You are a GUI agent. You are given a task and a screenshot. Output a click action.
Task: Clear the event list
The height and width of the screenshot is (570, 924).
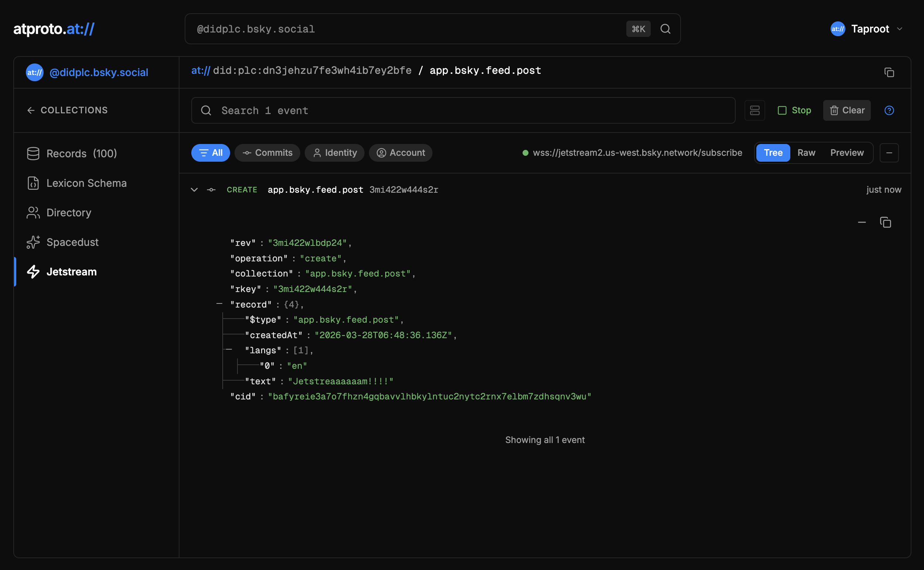[847, 110]
